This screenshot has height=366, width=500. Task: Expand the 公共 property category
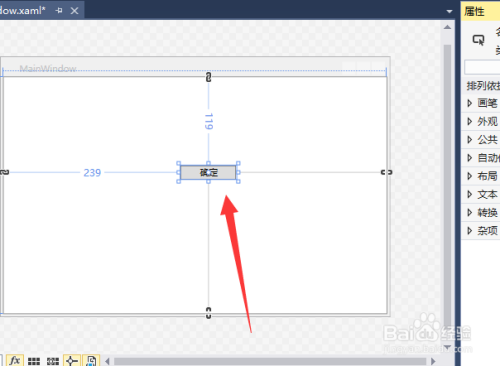click(469, 140)
